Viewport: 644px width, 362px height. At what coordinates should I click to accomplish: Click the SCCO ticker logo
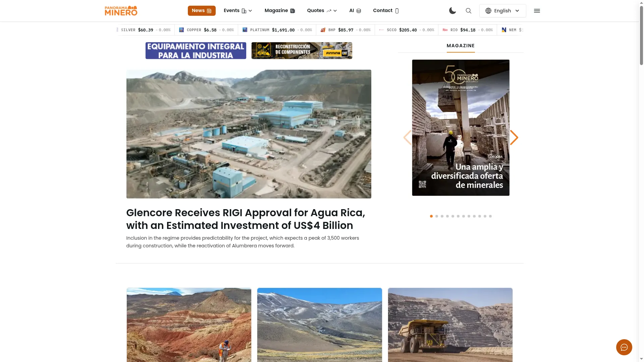pos(381,30)
